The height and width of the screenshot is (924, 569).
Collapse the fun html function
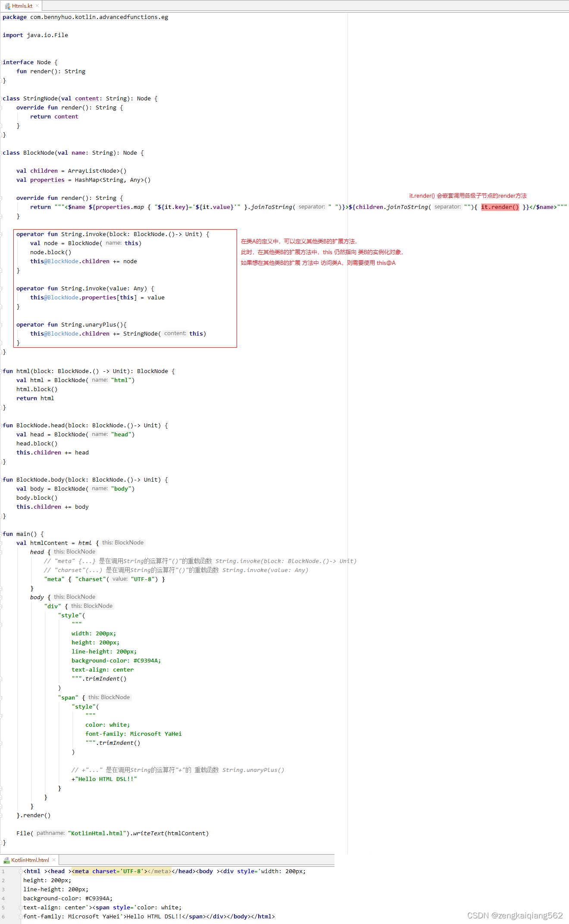(2, 371)
